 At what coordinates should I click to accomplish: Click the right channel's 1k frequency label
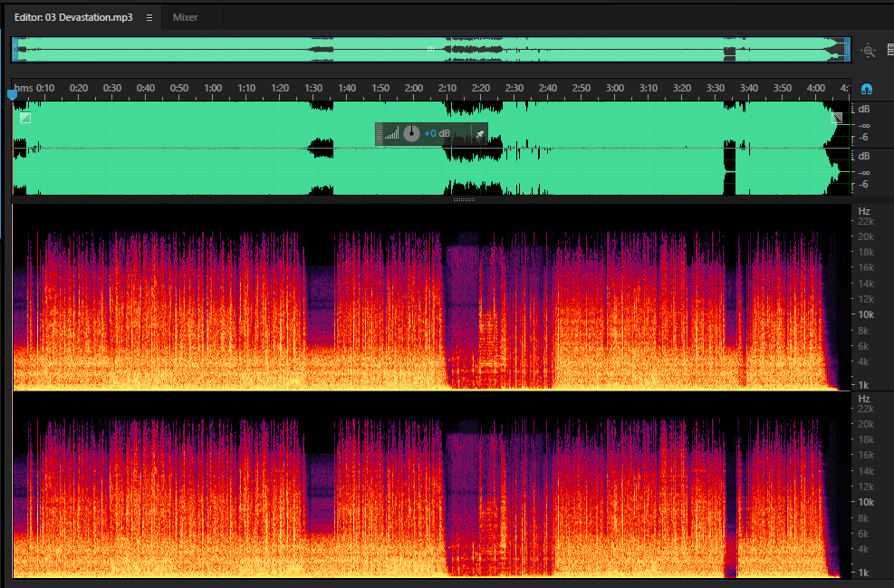(864, 573)
